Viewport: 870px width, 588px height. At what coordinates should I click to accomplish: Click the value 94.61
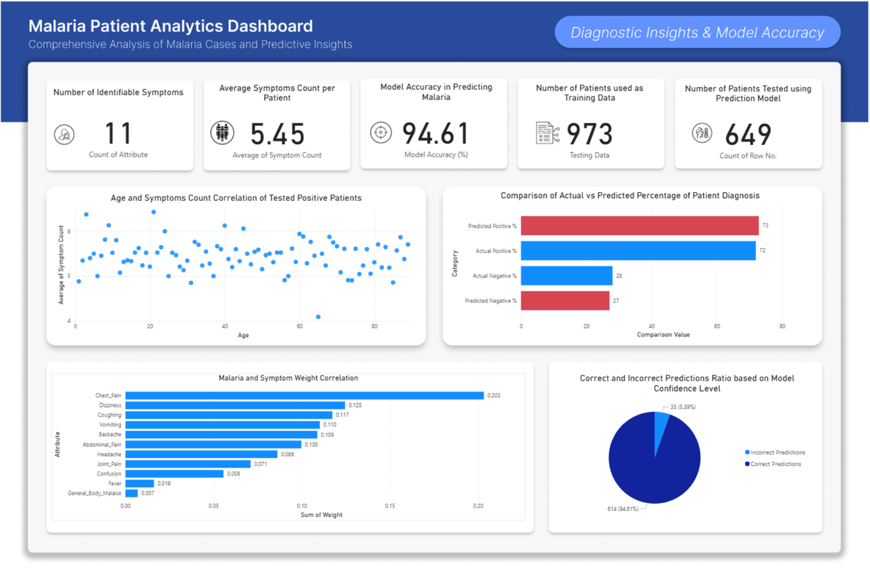click(436, 133)
